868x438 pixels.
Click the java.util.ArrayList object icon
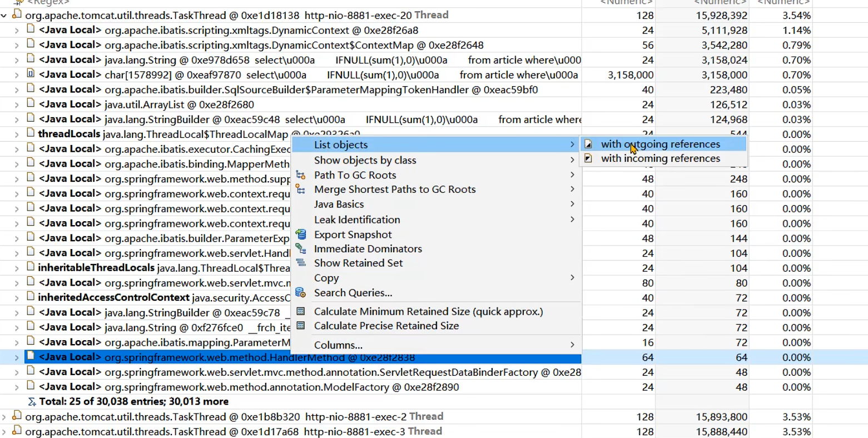pos(31,104)
